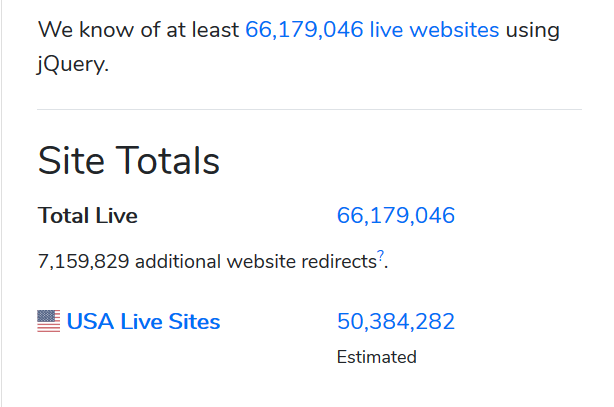
Task: Open the "66,179,046 live websites" link
Action: [372, 29]
